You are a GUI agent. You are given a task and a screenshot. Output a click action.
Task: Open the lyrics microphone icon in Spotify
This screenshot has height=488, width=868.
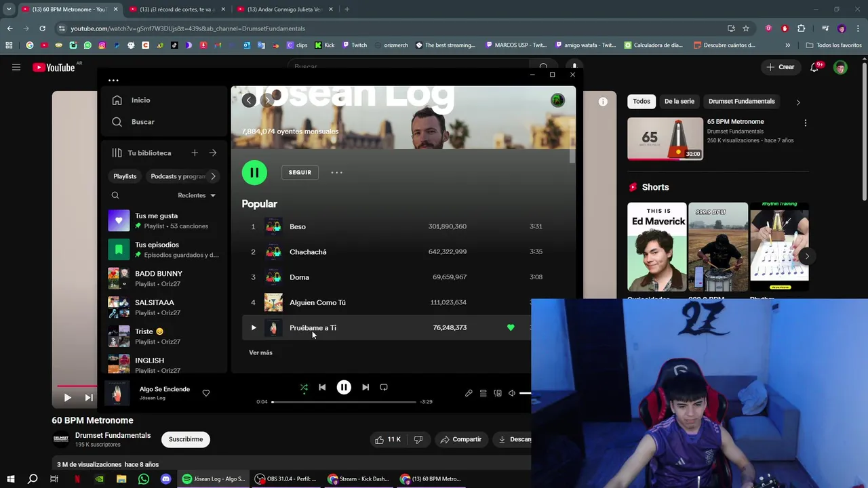[469, 393]
